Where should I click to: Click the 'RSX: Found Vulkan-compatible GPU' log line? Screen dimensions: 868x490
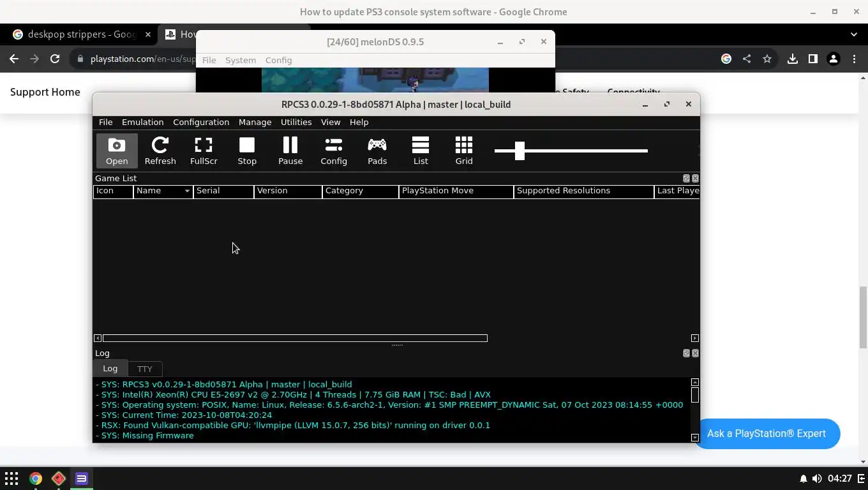[293, 426]
